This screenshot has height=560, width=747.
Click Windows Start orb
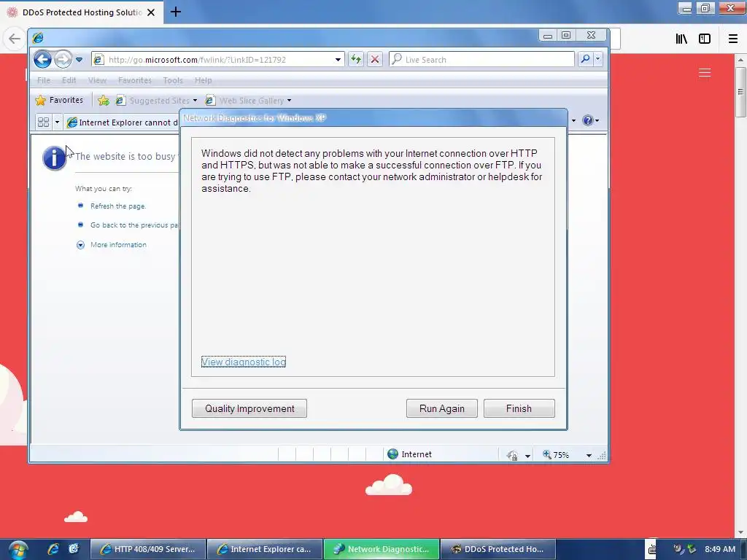[x=18, y=550]
